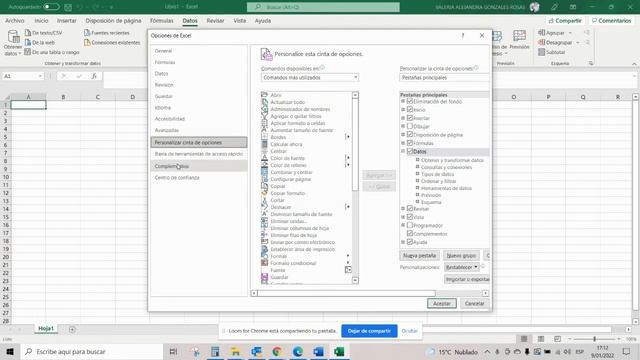Expand the Vista tab node
This screenshot has height=360, width=640.
pyautogui.click(x=403, y=217)
